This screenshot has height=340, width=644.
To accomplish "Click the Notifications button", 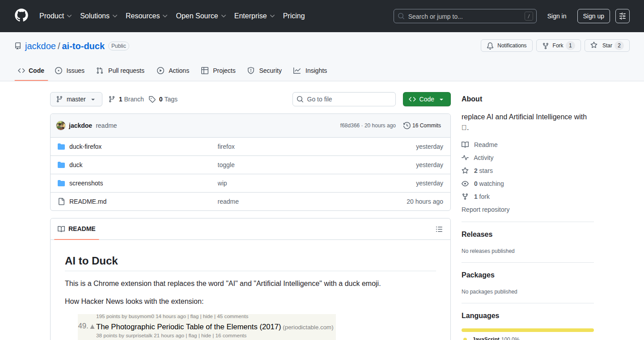I will (x=507, y=46).
